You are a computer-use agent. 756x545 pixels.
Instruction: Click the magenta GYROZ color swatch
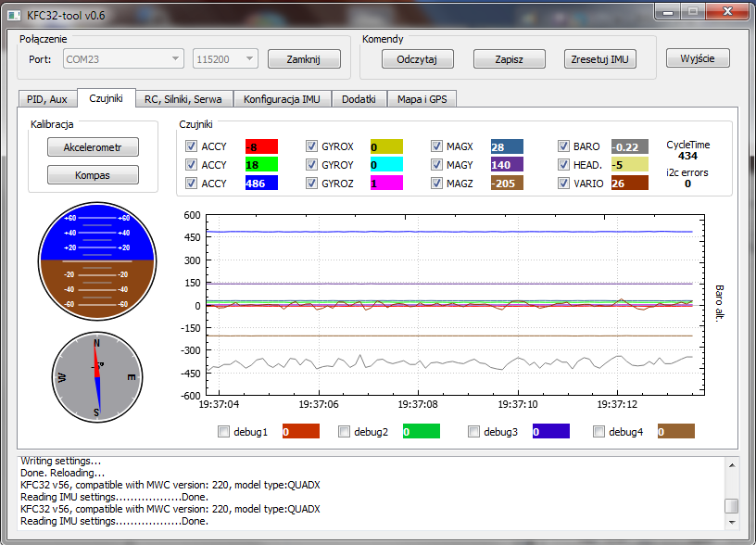(x=388, y=184)
